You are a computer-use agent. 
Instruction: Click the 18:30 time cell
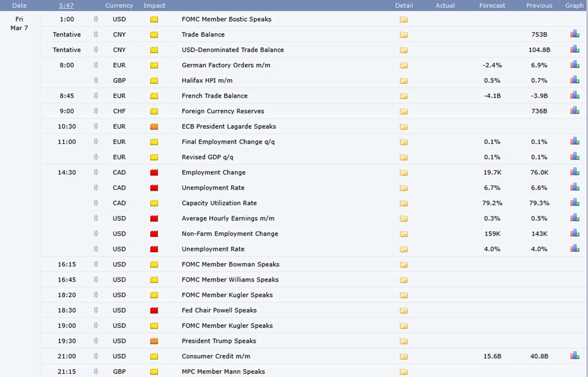[x=67, y=310]
